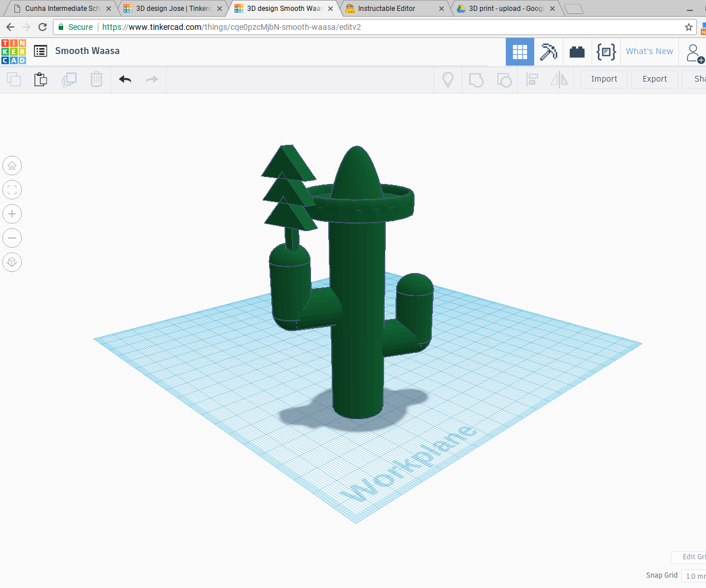Click the Align icon
Image resolution: width=706 pixels, height=588 pixels.
pos(532,79)
